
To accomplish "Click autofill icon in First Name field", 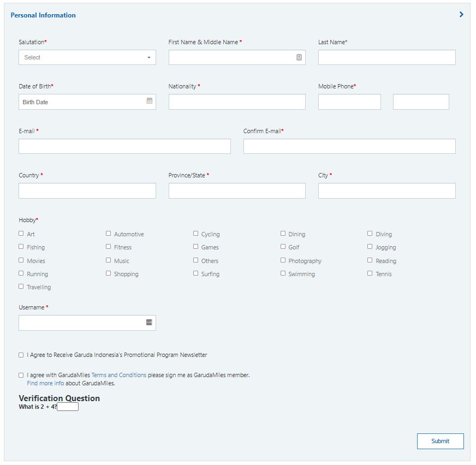I will [x=299, y=57].
